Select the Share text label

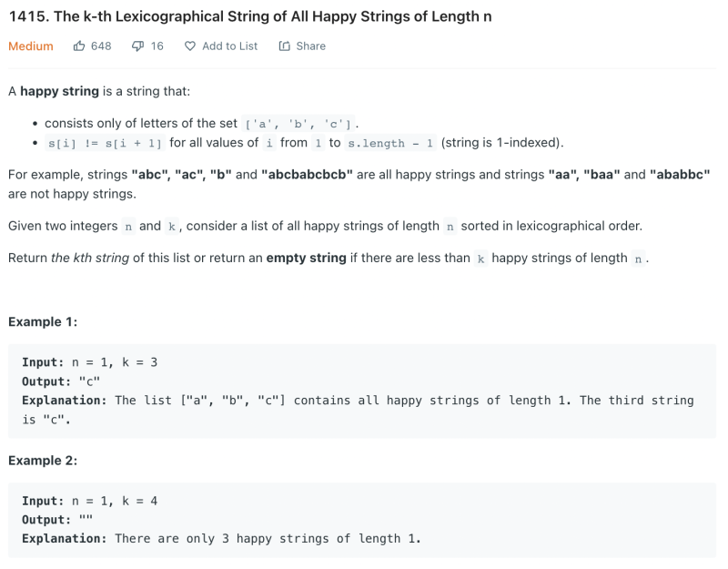click(x=310, y=46)
